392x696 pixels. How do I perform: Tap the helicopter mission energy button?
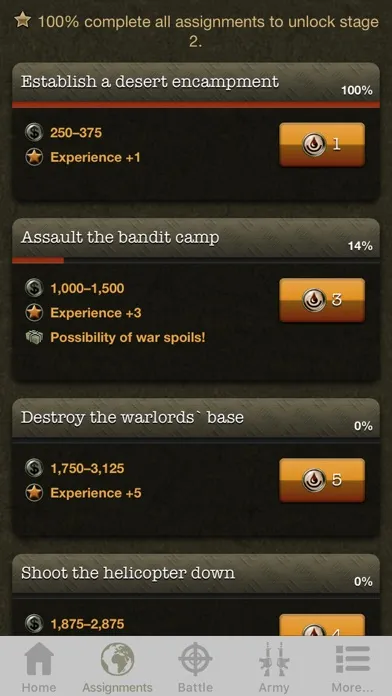(x=322, y=625)
